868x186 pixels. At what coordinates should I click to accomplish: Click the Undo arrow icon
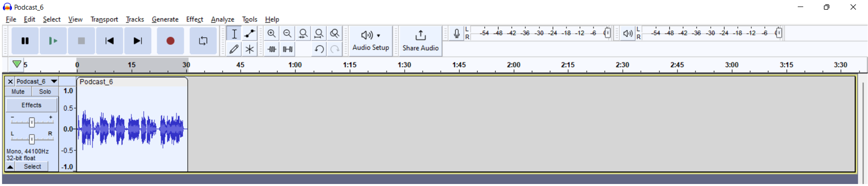pos(318,50)
